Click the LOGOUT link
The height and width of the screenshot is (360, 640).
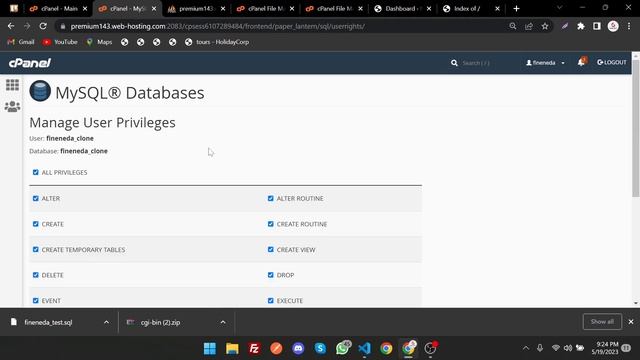611,62
